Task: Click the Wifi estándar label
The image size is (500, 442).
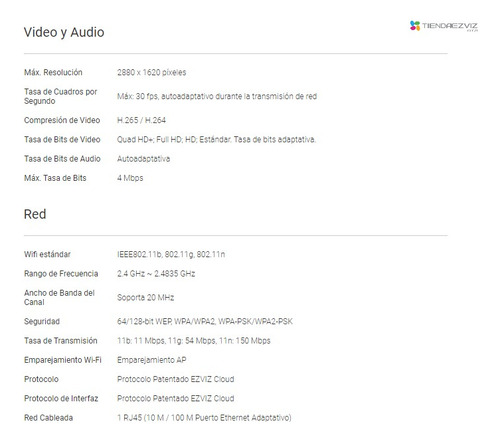Action: pos(47,254)
